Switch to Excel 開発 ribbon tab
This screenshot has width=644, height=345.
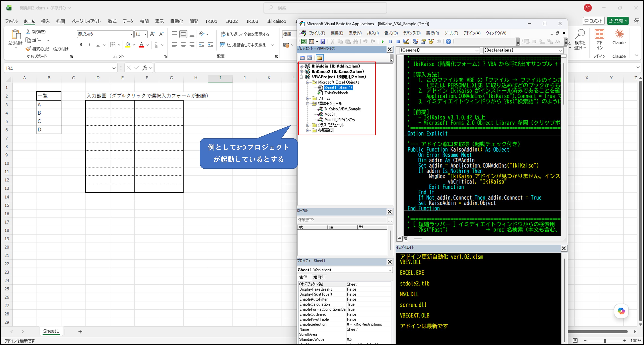[x=194, y=21]
